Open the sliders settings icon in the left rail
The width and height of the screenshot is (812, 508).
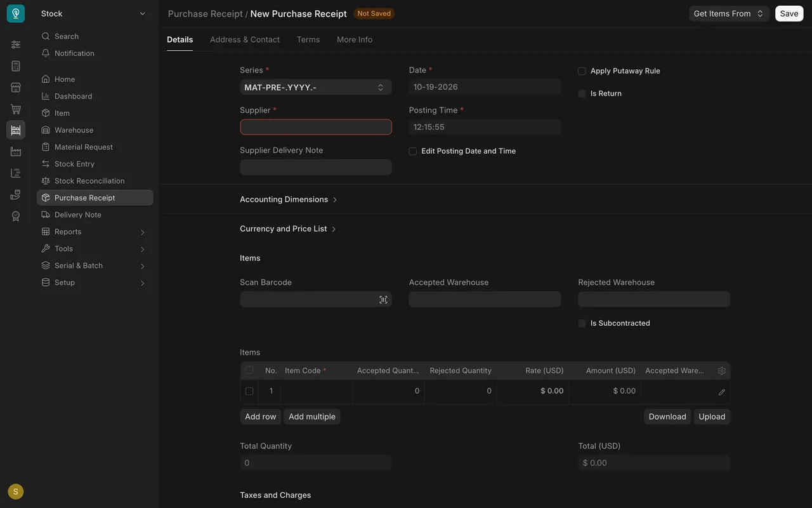point(16,44)
